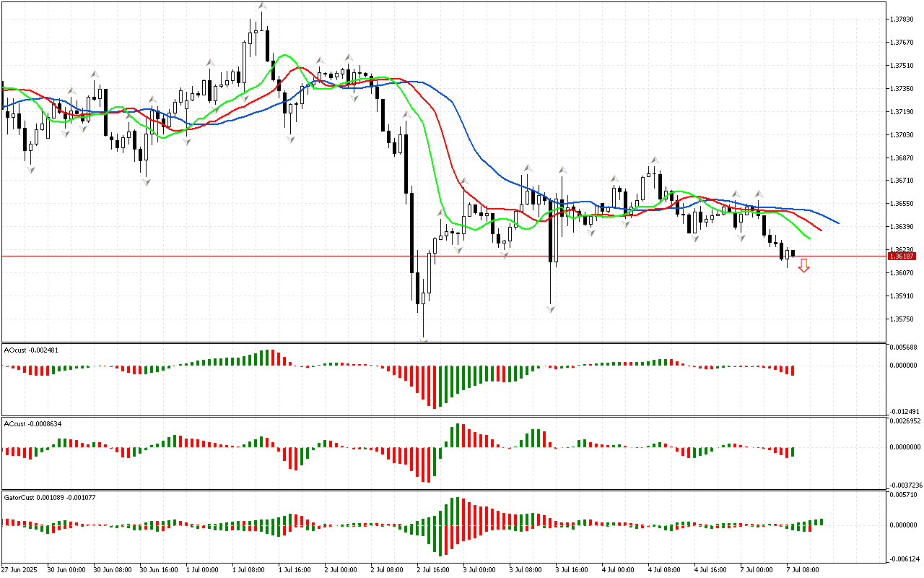Click the right end of the green Alligator line
924x578 pixels.
(809, 238)
